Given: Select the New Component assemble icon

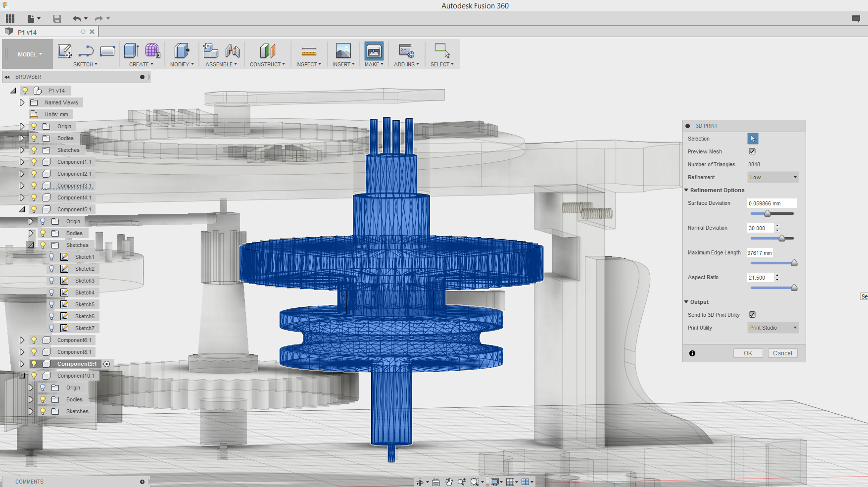Looking at the screenshot, I should (x=211, y=51).
